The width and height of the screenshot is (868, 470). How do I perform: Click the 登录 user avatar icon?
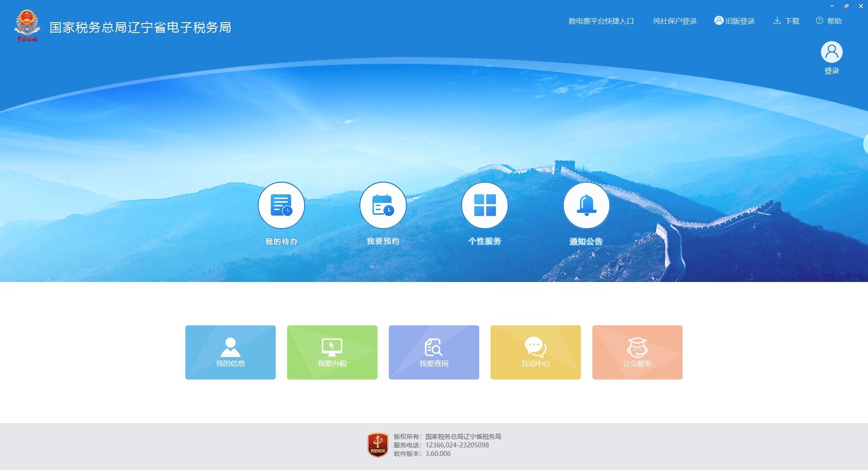(x=832, y=52)
